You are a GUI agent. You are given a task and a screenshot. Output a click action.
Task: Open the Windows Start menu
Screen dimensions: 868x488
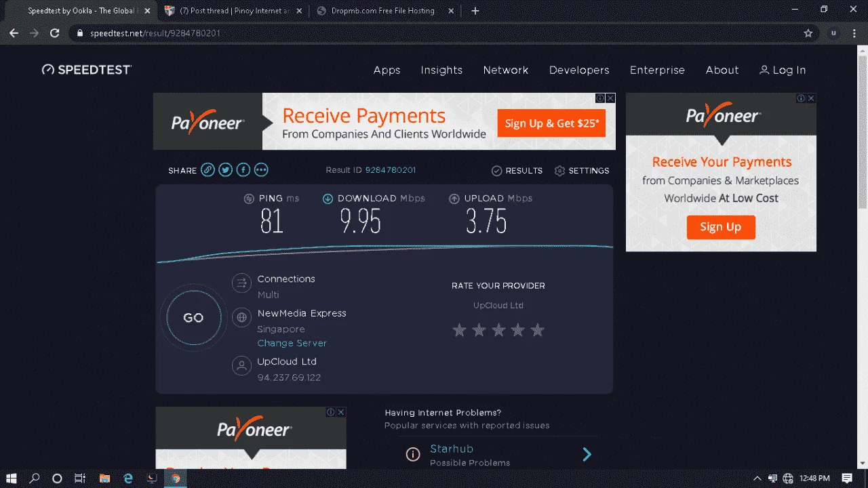coord(12,479)
